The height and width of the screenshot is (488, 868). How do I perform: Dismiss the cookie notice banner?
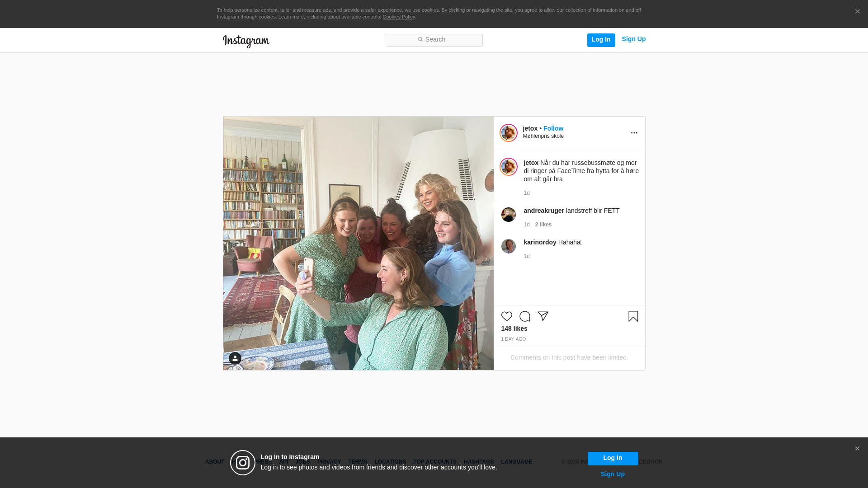point(857,12)
